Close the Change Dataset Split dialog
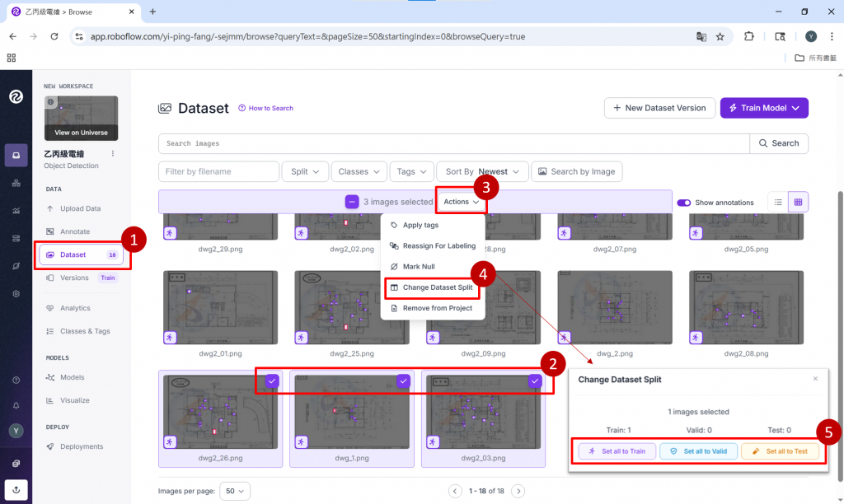The height and width of the screenshot is (504, 844). click(x=815, y=379)
